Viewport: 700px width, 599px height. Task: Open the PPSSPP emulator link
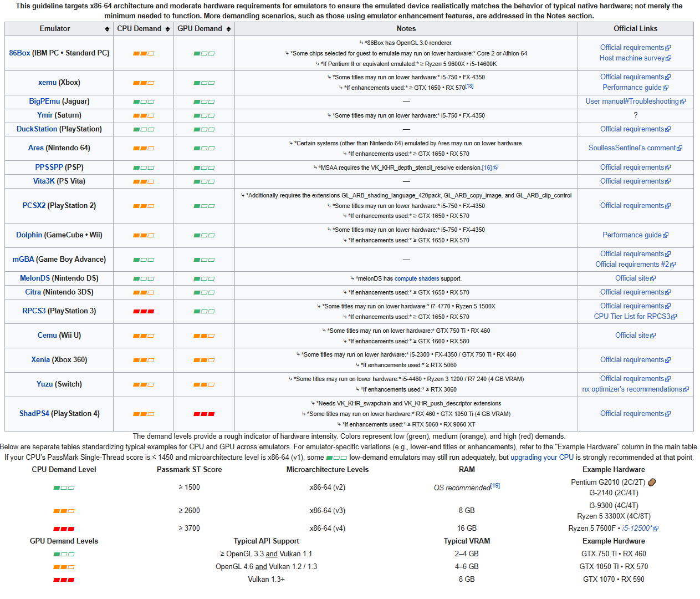tap(49, 167)
